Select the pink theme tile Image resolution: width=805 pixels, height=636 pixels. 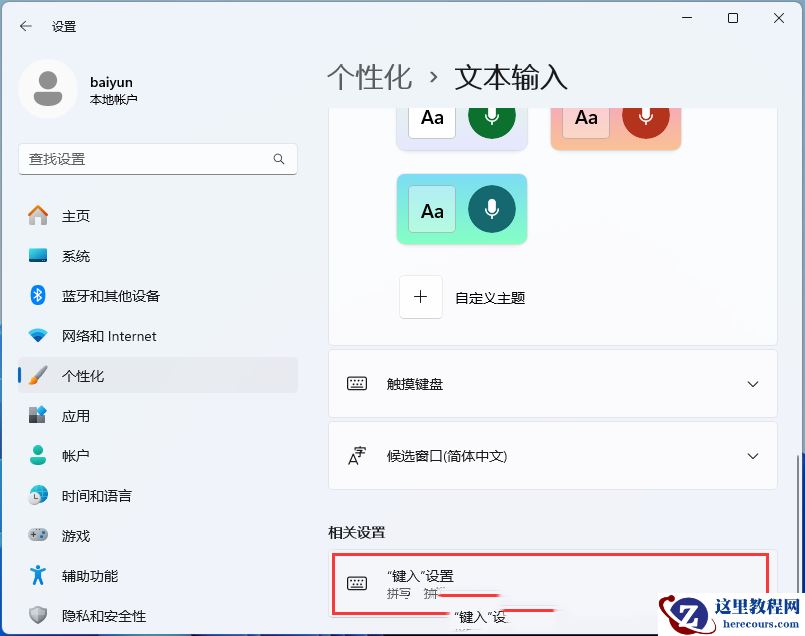point(615,120)
